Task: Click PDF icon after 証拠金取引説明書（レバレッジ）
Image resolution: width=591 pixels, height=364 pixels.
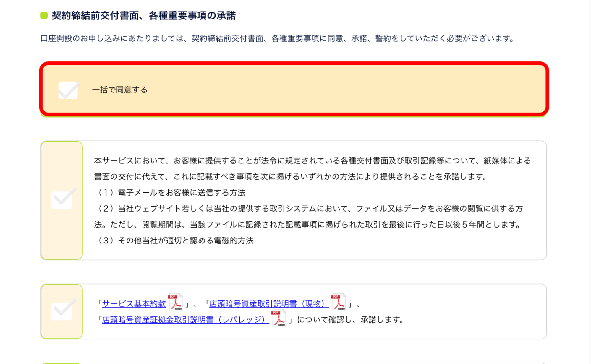Action: click(279, 318)
